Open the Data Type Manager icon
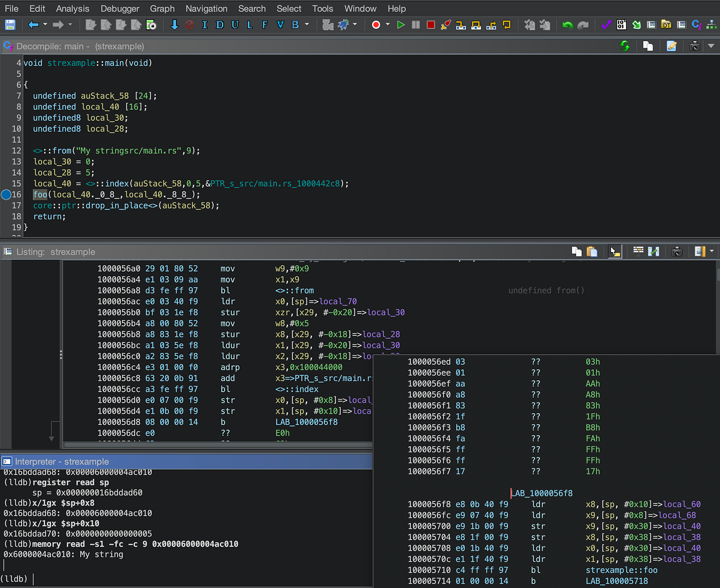This screenshot has width=720, height=588. [x=666, y=25]
